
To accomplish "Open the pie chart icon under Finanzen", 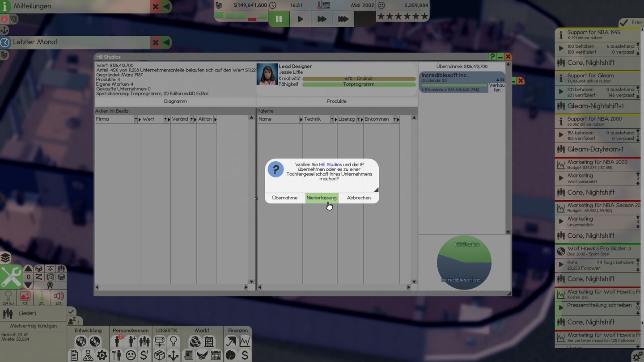I will (231, 355).
